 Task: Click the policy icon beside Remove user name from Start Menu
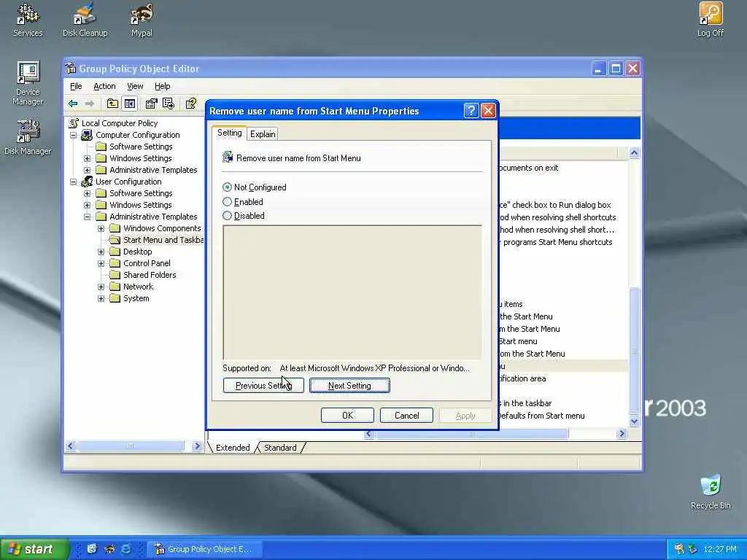click(x=228, y=157)
